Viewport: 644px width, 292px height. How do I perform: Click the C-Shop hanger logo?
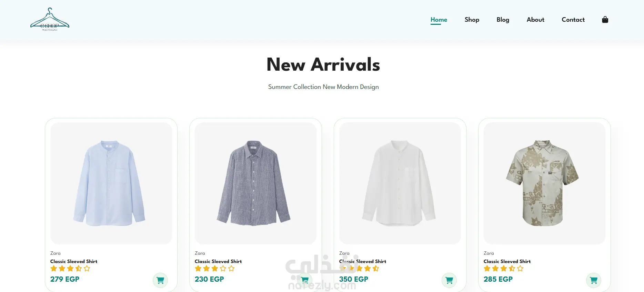pyautogui.click(x=50, y=20)
